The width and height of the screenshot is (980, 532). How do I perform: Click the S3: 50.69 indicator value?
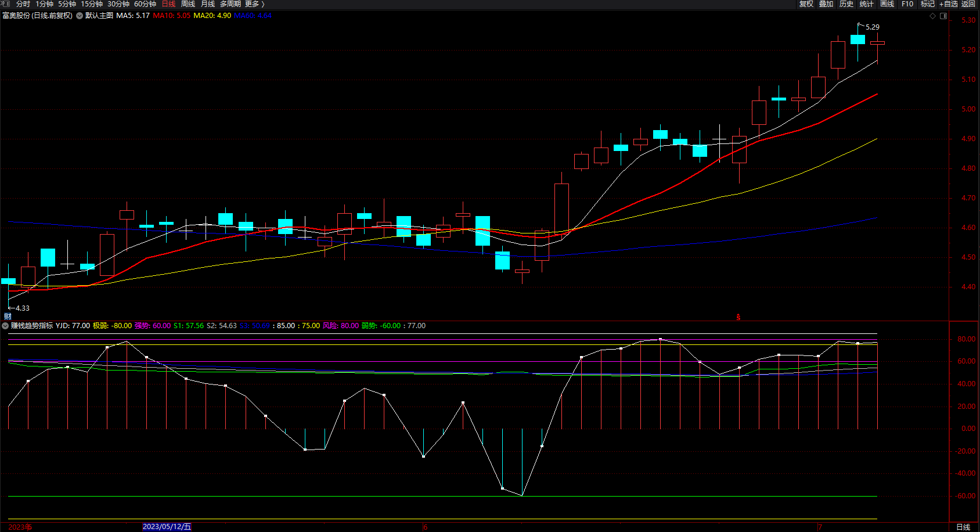[255, 326]
